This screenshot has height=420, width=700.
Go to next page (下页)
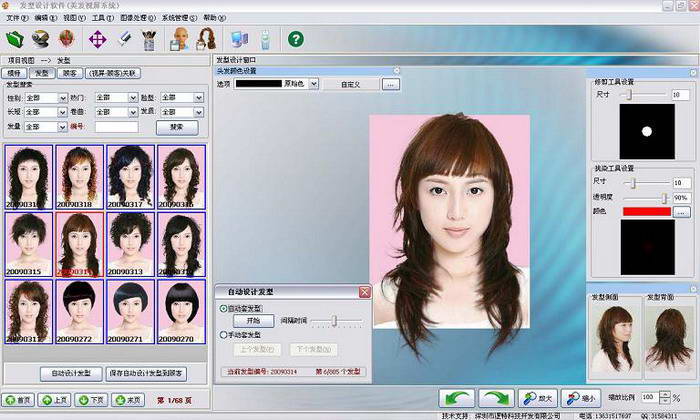(x=91, y=400)
